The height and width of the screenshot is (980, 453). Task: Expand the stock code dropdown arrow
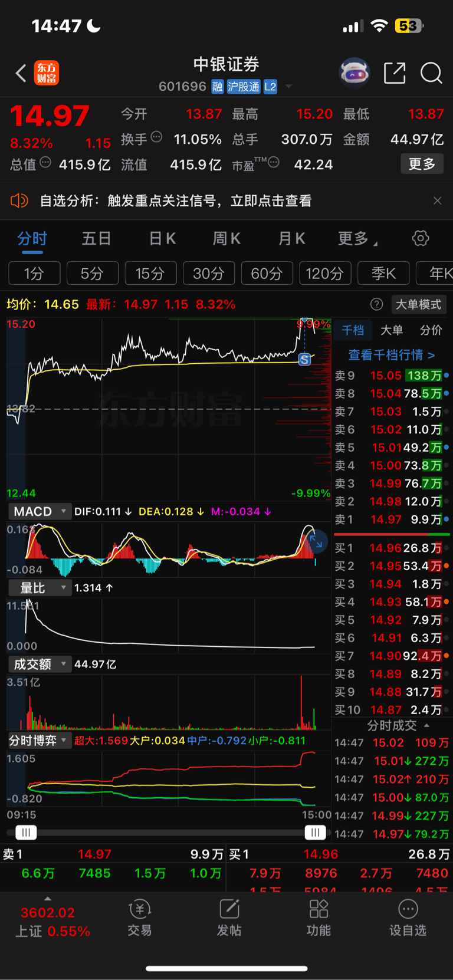point(288,87)
